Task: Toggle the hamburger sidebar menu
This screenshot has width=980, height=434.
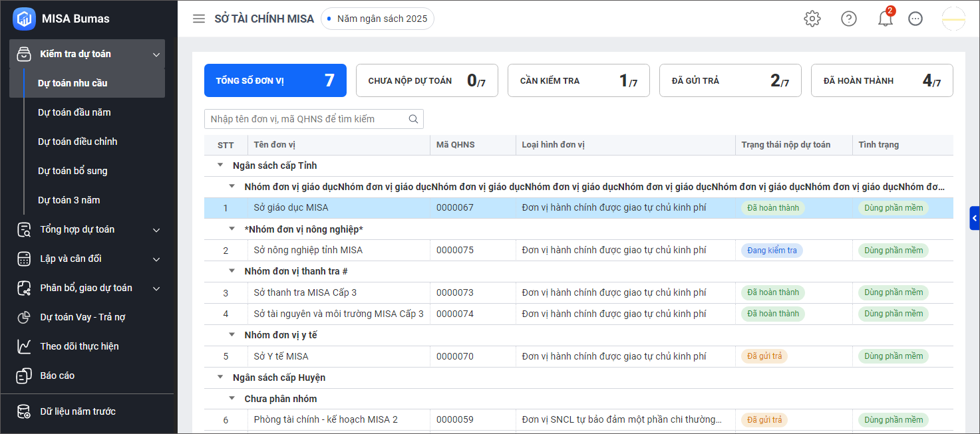Action: pos(198,19)
